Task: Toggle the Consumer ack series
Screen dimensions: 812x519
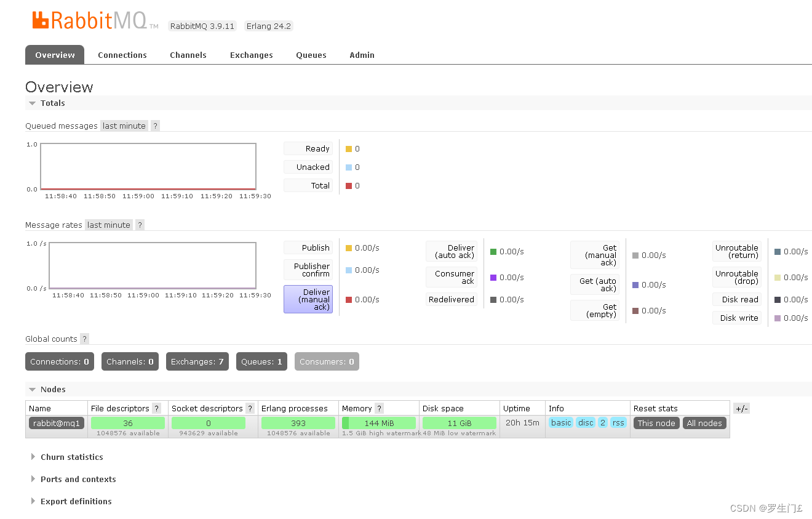Action: (452, 277)
